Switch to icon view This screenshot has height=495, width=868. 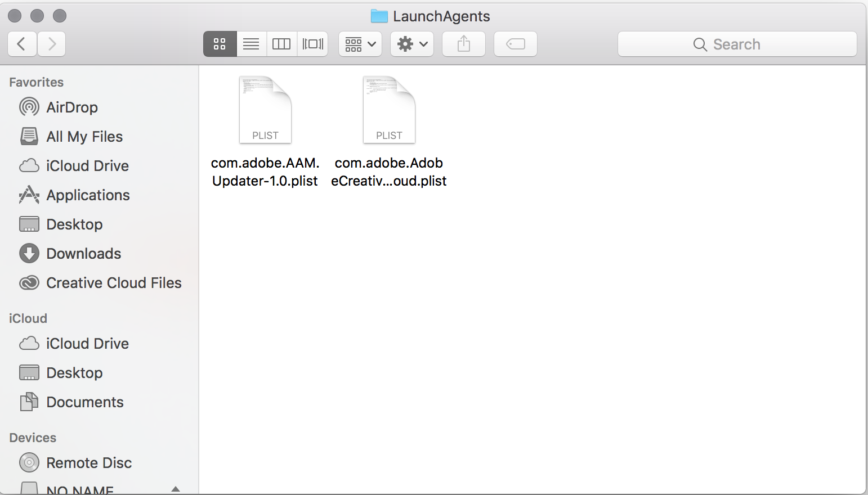pos(220,44)
